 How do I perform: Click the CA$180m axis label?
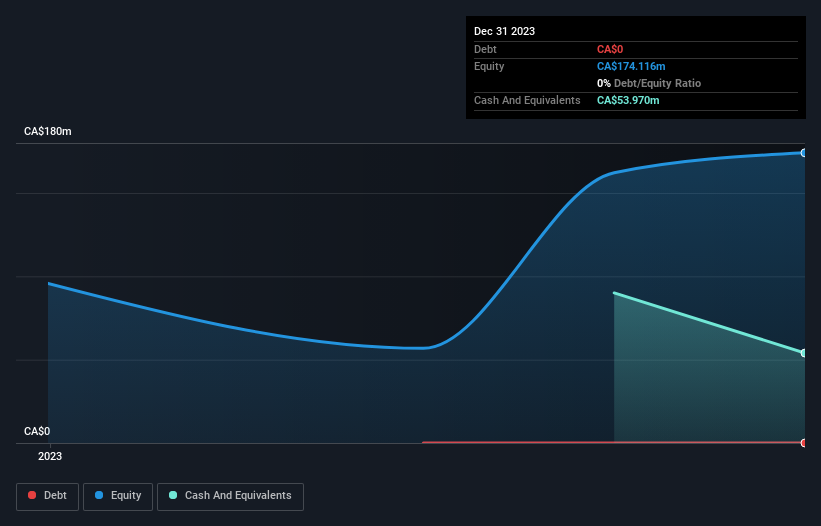click(x=48, y=131)
